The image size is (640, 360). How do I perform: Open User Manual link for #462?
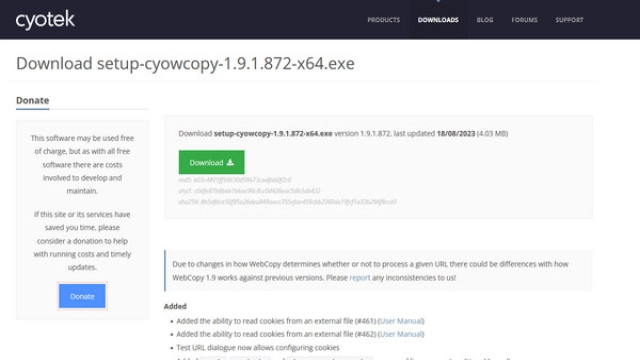(401, 334)
